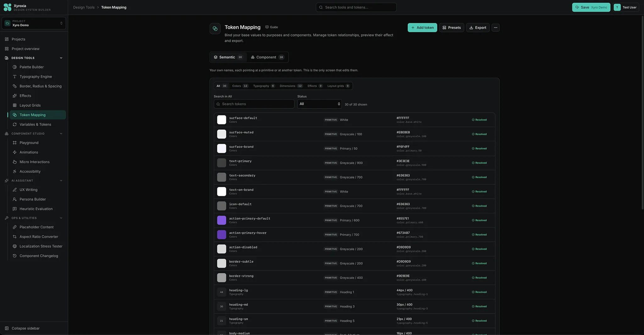Click the Accessibility icon
Viewport: 644px width, 335px height.
click(14, 171)
